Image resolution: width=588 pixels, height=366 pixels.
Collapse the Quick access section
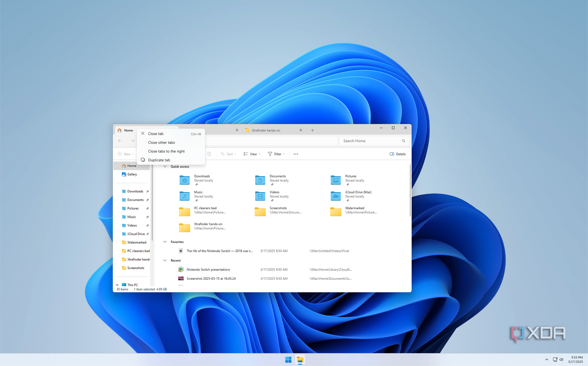[165, 166]
